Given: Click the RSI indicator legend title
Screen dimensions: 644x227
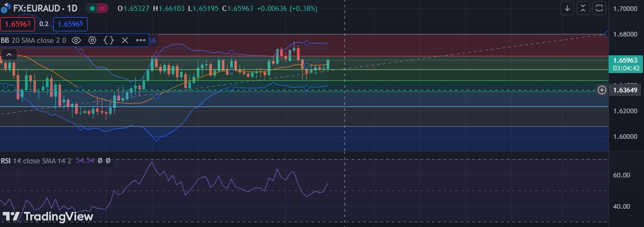Looking at the screenshot, I should click(6, 161).
